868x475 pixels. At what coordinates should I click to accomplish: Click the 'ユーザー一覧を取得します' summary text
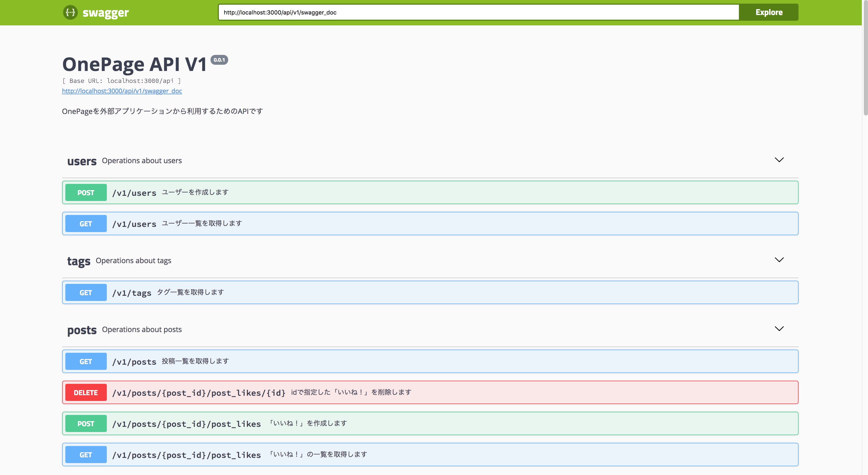click(202, 223)
